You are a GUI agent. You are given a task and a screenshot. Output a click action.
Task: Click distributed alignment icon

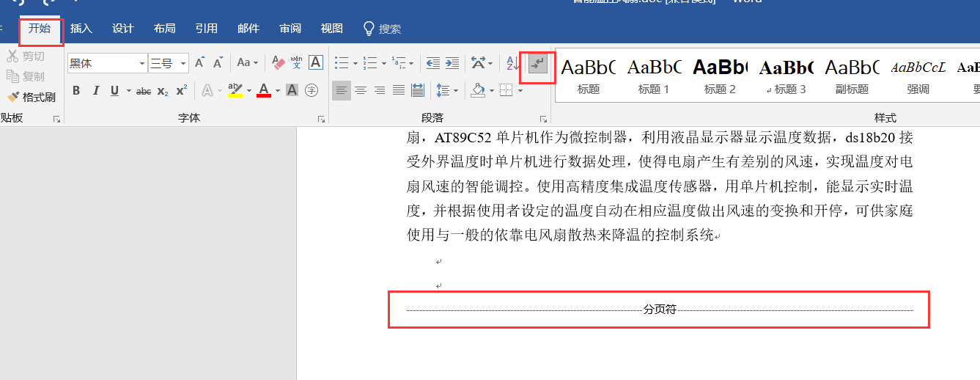coord(418,90)
